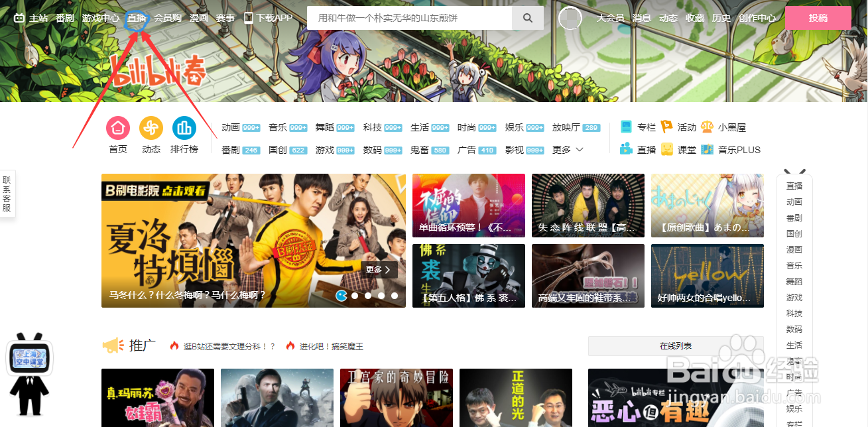Select the second carousel indicator dot
This screenshot has height=427, width=868.
tap(355, 296)
